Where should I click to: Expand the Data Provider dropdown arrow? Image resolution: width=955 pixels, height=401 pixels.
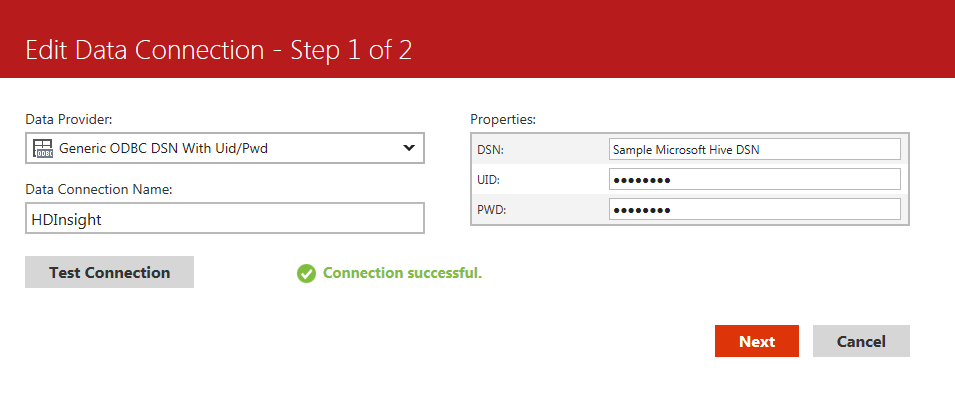(408, 148)
